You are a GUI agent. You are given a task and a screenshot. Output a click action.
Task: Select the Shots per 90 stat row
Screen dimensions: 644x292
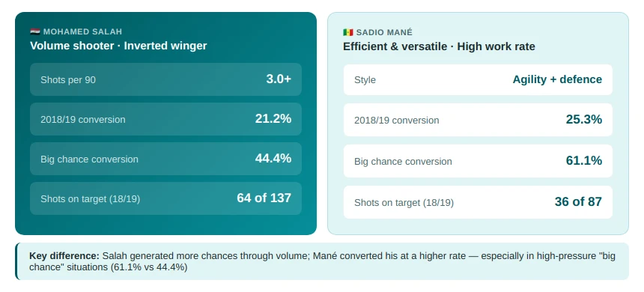[165, 79]
